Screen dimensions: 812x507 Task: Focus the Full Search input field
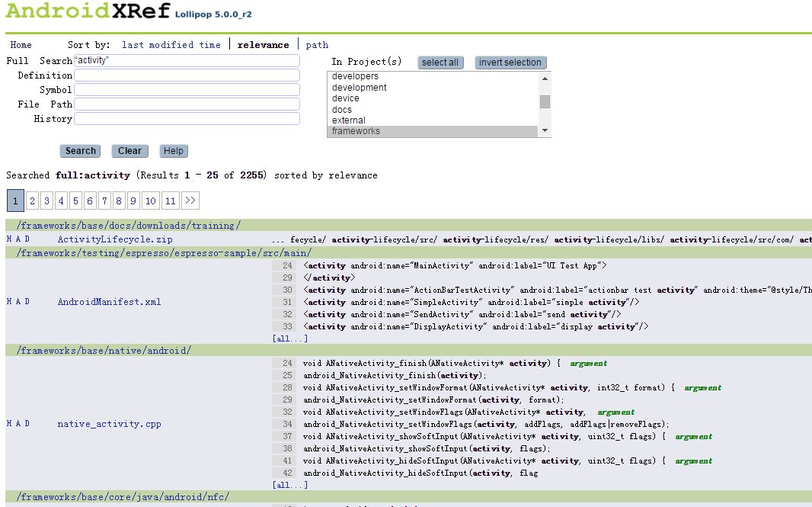(x=187, y=61)
